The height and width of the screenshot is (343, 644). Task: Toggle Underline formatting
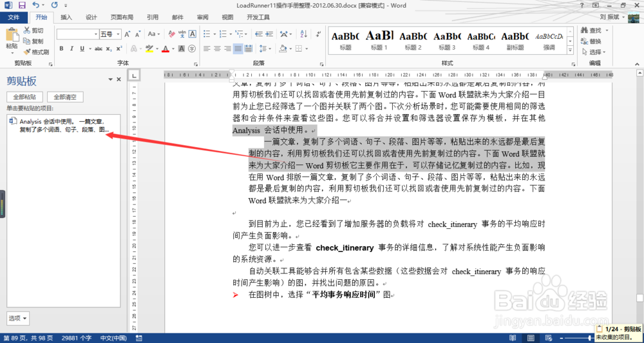click(x=82, y=48)
